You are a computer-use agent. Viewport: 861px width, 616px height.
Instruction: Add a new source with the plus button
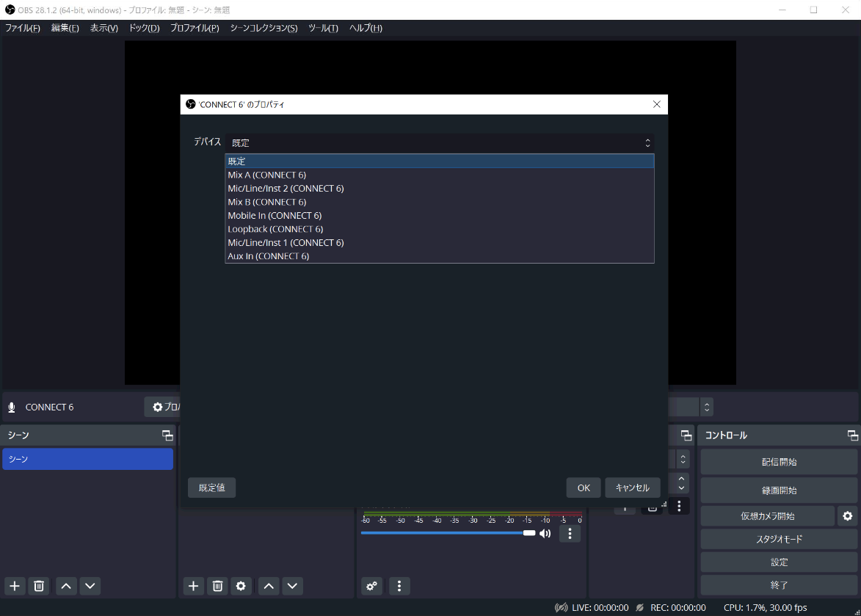point(193,586)
